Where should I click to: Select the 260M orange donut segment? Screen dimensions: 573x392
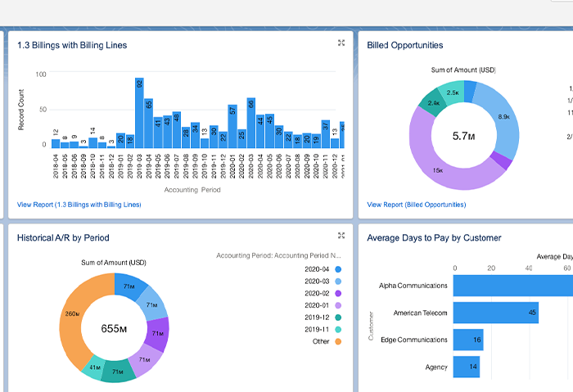point(72,314)
